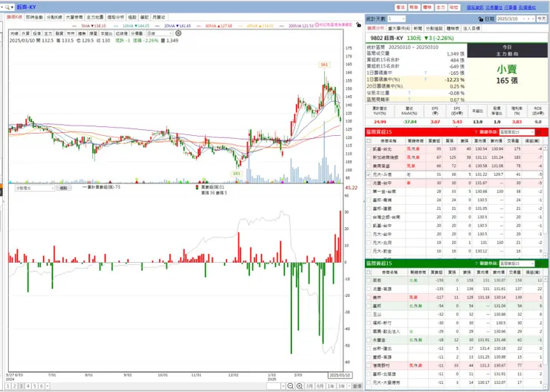This screenshot has width=550, height=392.
Task: Toggle the 本益比 chart overlay button
Action: pyautogui.click(x=106, y=33)
